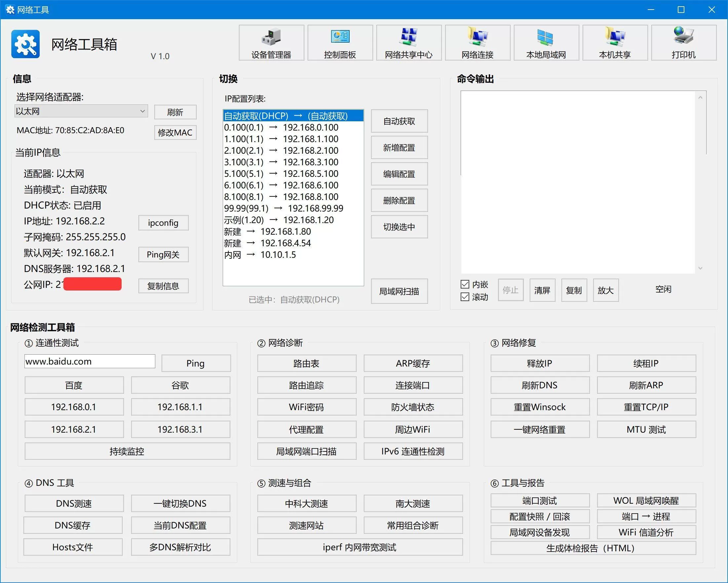The image size is (728, 583).
Task: Click the 持续监控 button
Action: point(127,451)
